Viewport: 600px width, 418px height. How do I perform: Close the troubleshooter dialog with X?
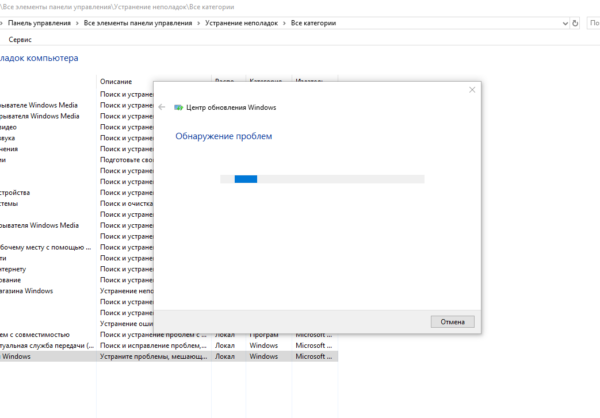point(472,90)
